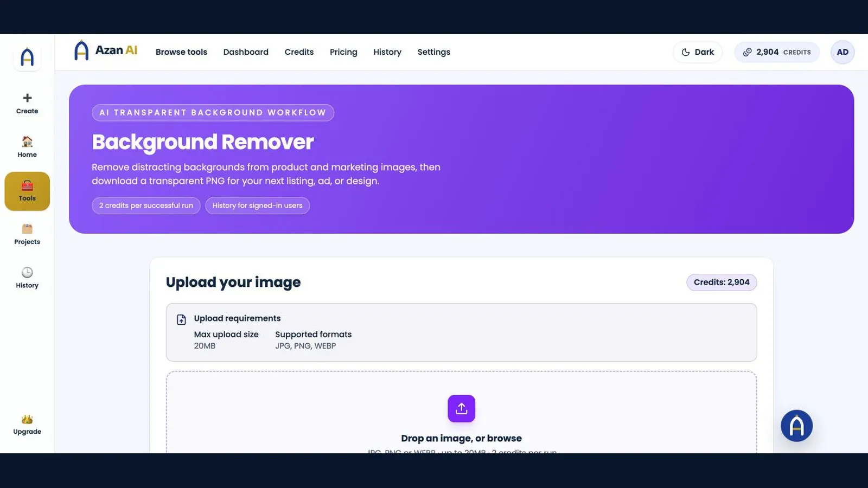Image resolution: width=868 pixels, height=488 pixels.
Task: Click the JPG, PNG, WEBP formats text
Action: coord(305,346)
